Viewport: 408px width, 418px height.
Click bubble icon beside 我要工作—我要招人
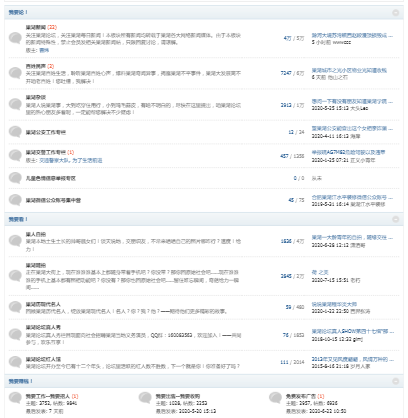(15, 398)
